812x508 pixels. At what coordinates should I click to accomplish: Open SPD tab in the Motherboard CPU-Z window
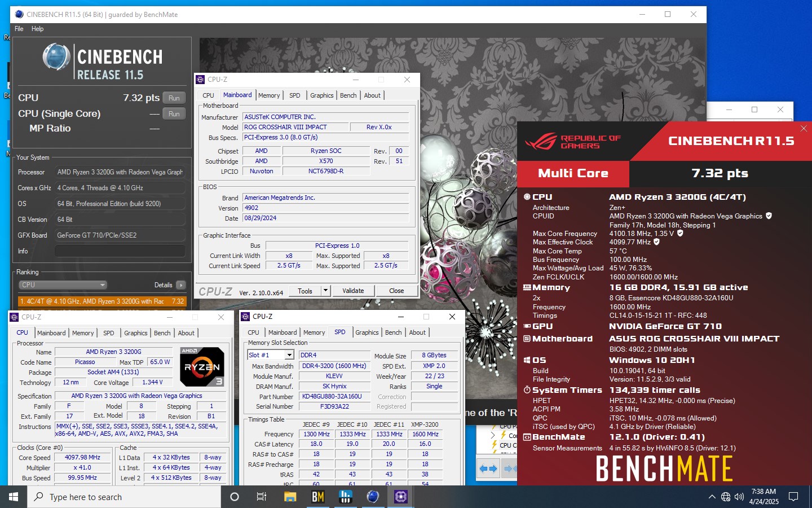click(295, 95)
